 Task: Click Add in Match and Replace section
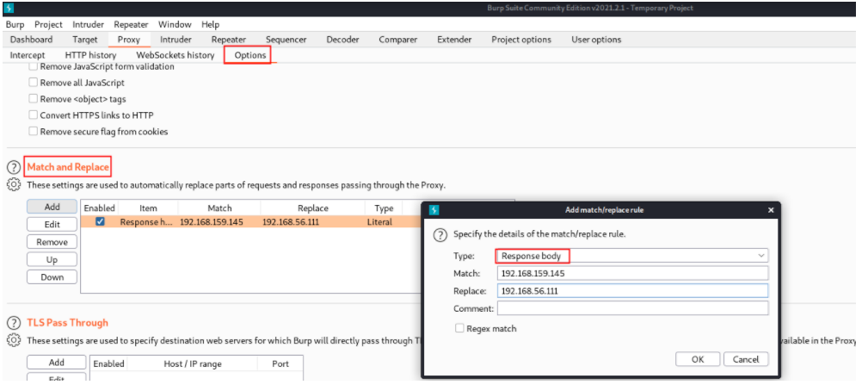(52, 207)
